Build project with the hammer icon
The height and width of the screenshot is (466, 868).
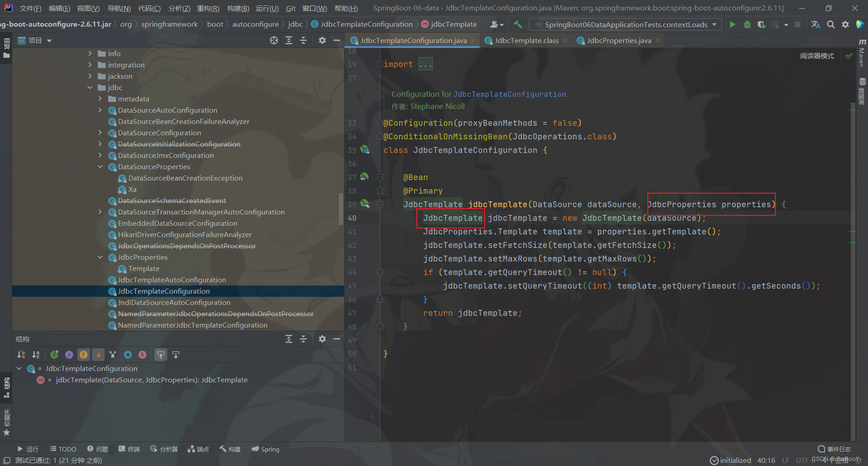(518, 24)
